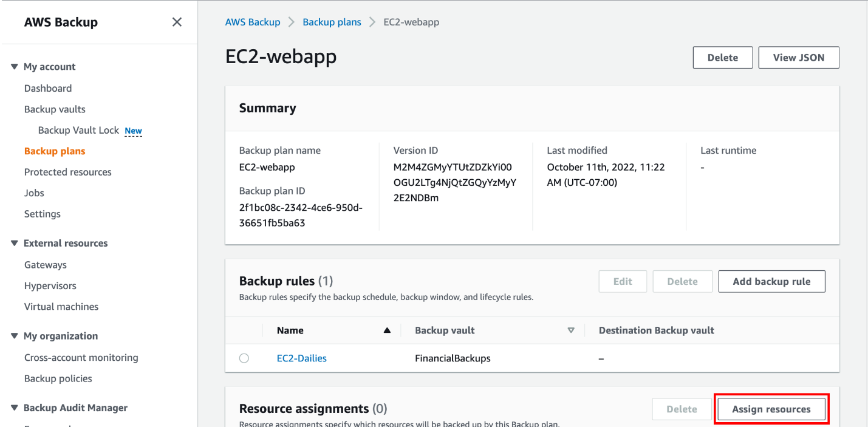The width and height of the screenshot is (868, 427).
Task: Select the EC2-Dailies rule radio button
Action: coord(244,358)
